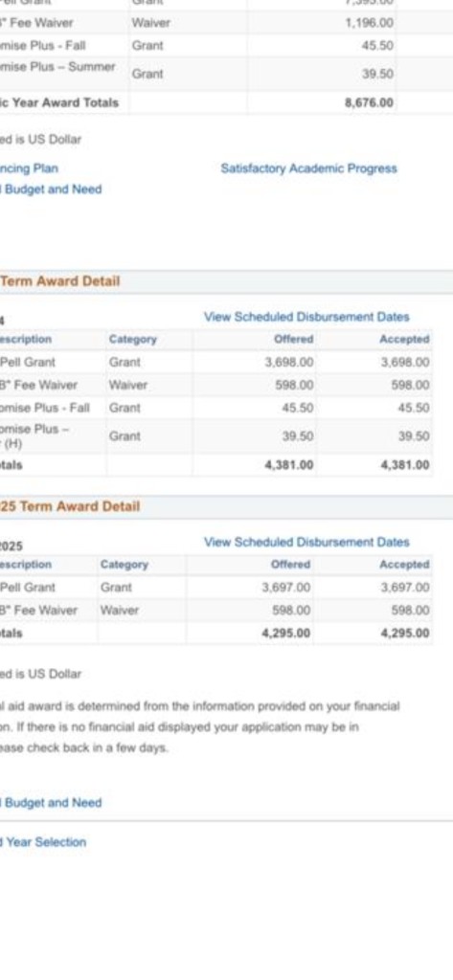Select Offered column header in 2025 term table
The width and height of the screenshot is (453, 980).
pyautogui.click(x=290, y=565)
